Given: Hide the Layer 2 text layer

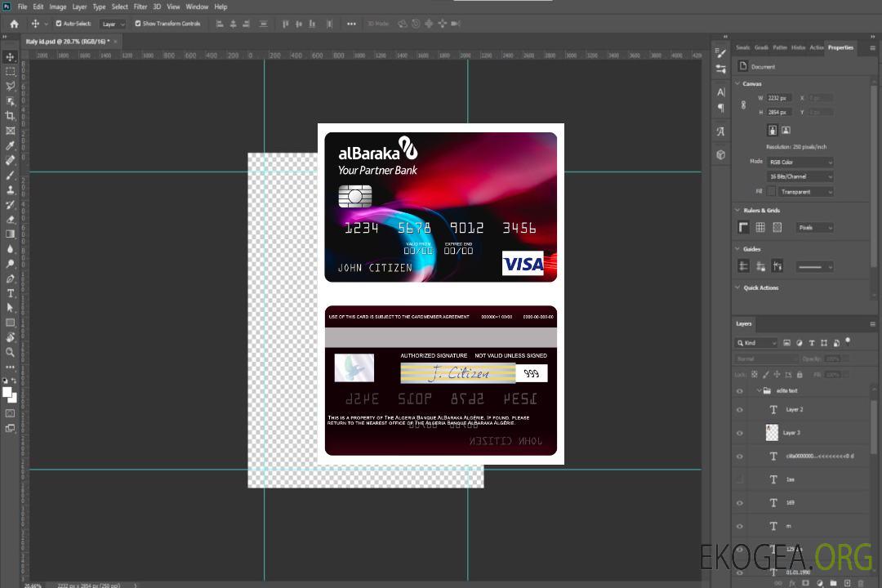Looking at the screenshot, I should [740, 410].
